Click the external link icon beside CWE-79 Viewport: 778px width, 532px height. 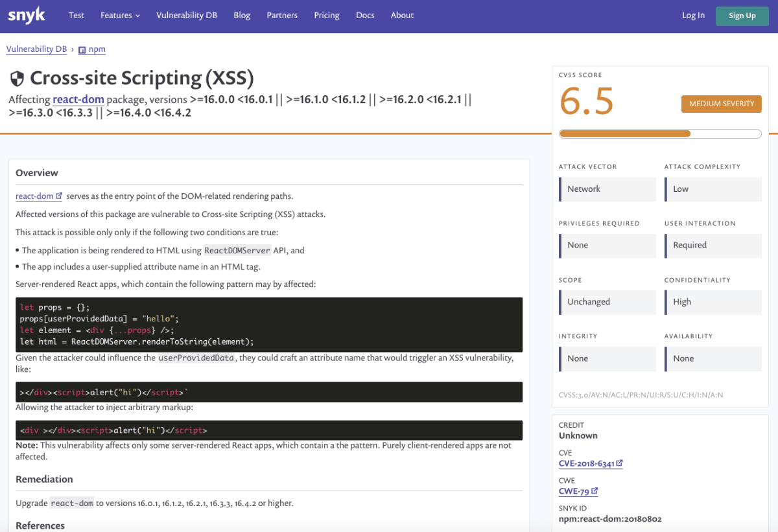[594, 491]
